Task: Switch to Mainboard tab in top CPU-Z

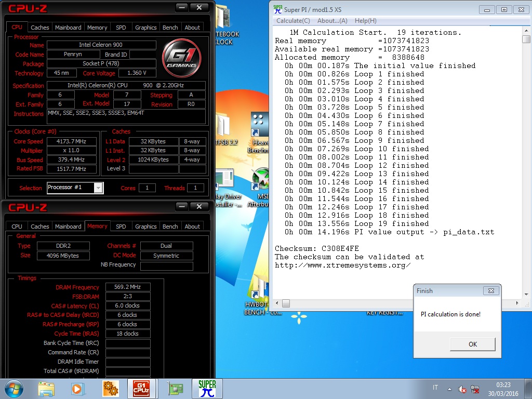Action: pos(68,28)
